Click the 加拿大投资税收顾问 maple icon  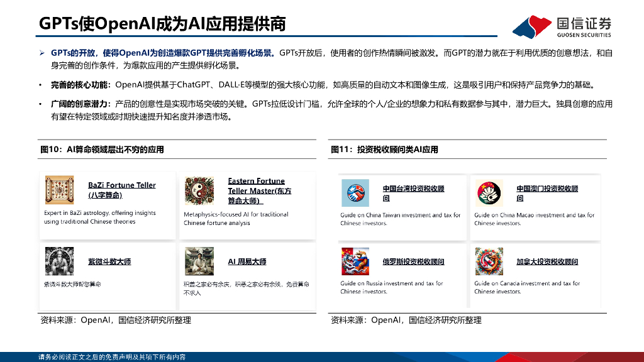point(489,262)
